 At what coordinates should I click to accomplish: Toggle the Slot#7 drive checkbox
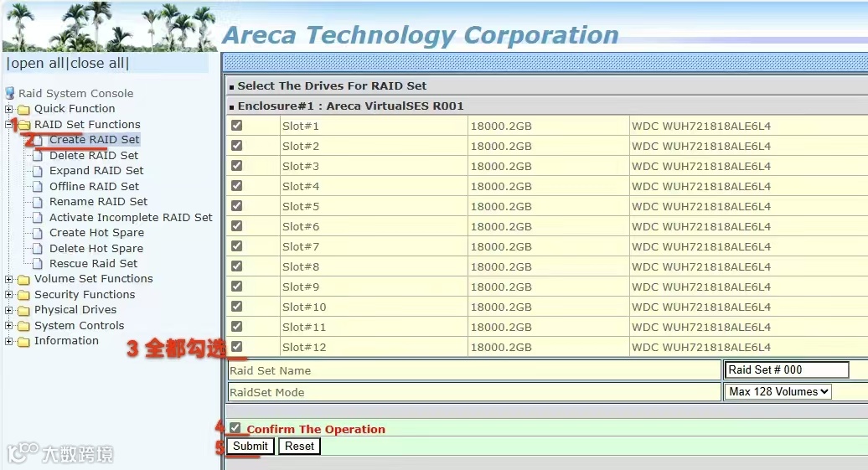tap(237, 245)
